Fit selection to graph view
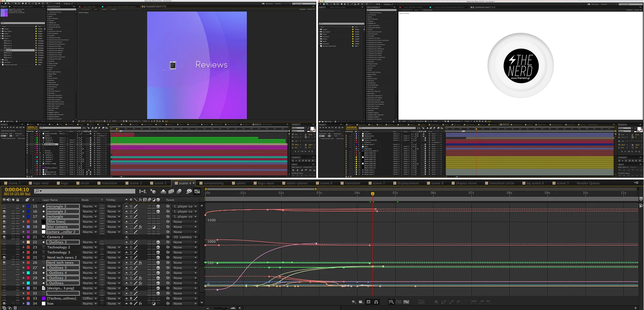 399,302
